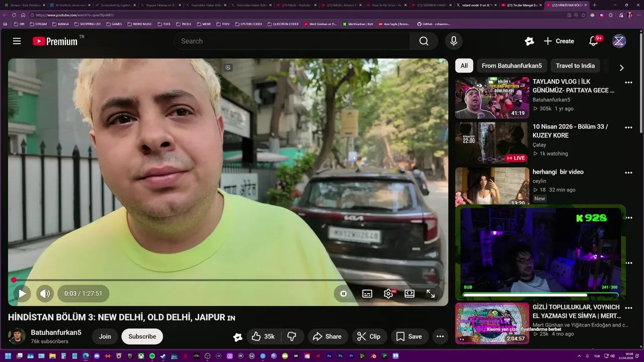Click the small overlay icon atop the video
Screen dimensions: 644x362
pyautogui.click(x=228, y=67)
